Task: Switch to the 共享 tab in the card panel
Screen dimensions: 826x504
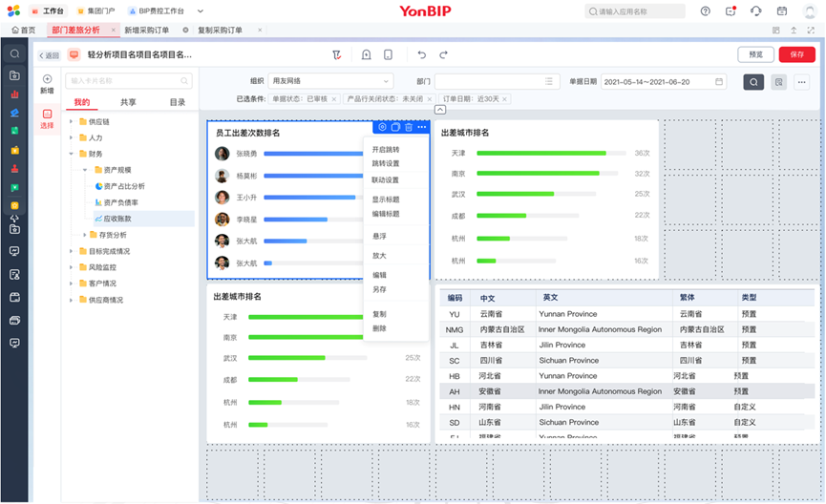Action: pyautogui.click(x=128, y=102)
